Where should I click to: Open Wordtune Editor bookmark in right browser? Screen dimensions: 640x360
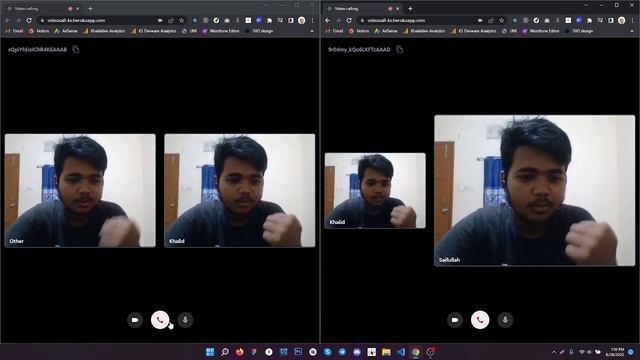(541, 31)
